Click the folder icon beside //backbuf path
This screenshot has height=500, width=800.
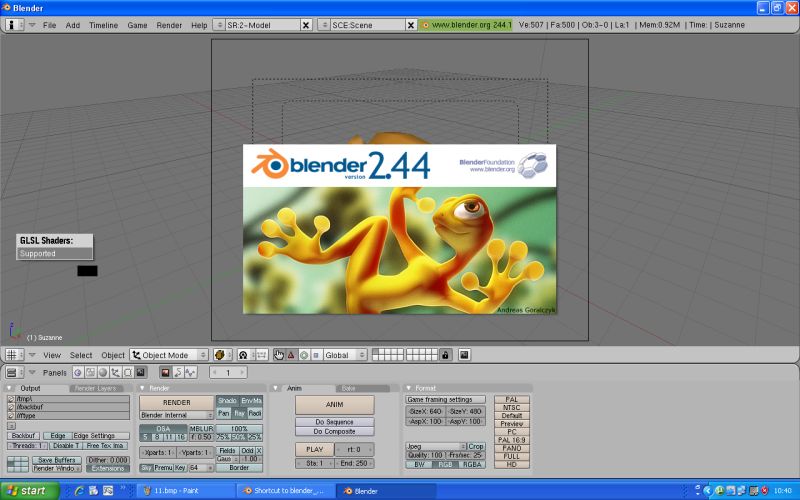pos(11,407)
